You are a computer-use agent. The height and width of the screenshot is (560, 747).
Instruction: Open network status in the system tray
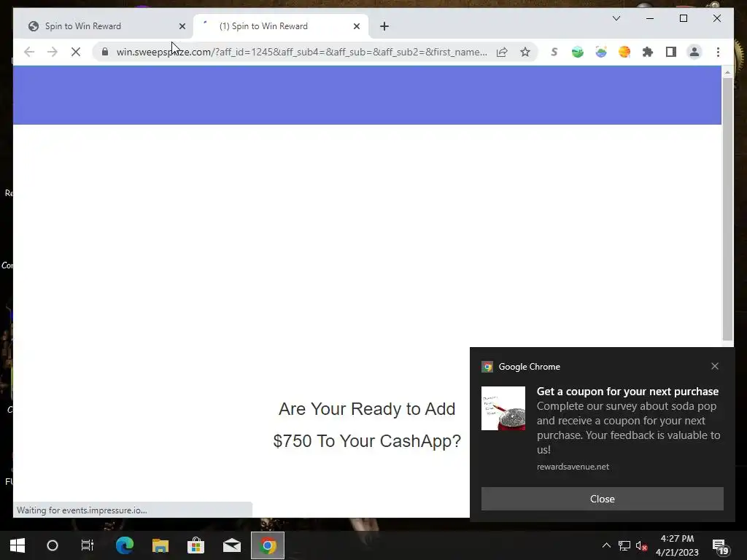click(624, 545)
